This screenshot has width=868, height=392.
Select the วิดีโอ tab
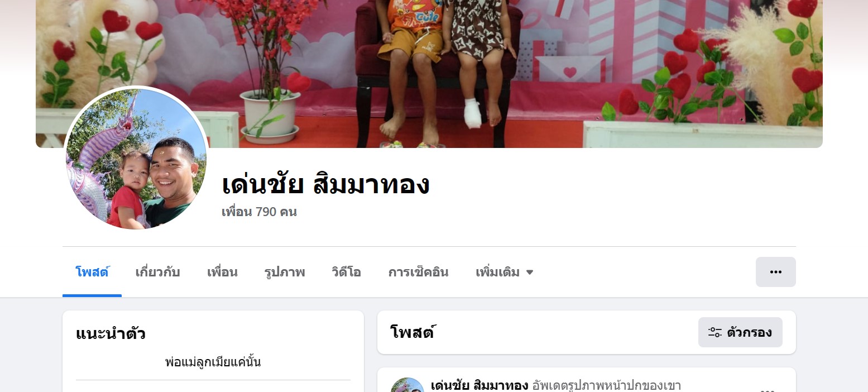[x=346, y=273]
